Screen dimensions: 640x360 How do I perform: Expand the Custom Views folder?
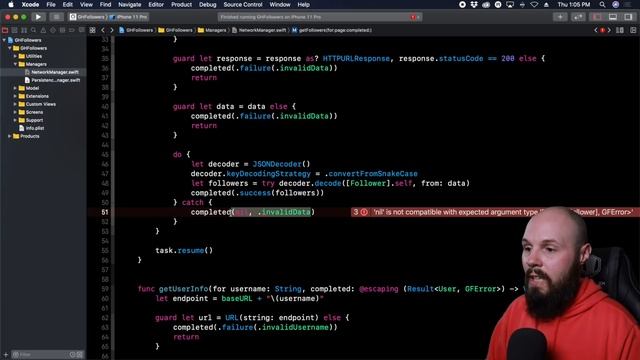click(15, 104)
